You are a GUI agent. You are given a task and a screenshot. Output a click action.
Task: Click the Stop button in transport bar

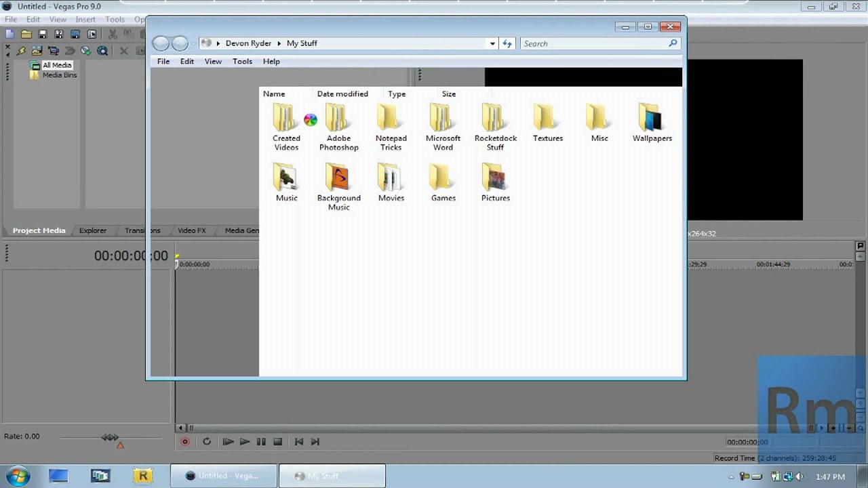tap(277, 441)
